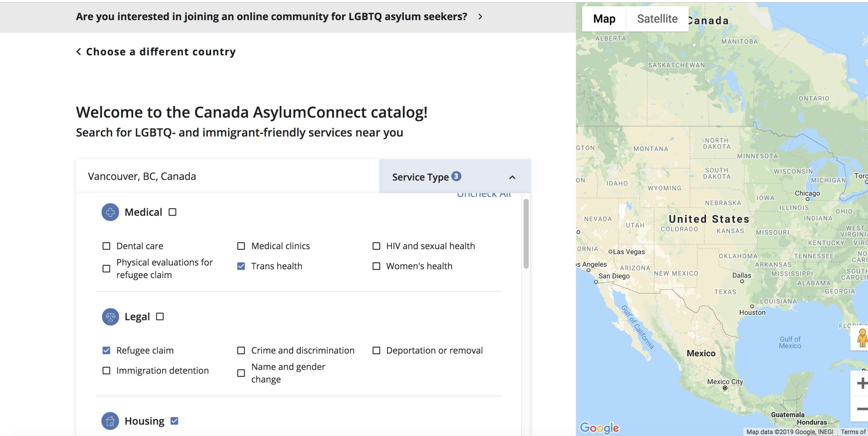Click Mexico City label on map
868x436 pixels.
tap(725, 382)
